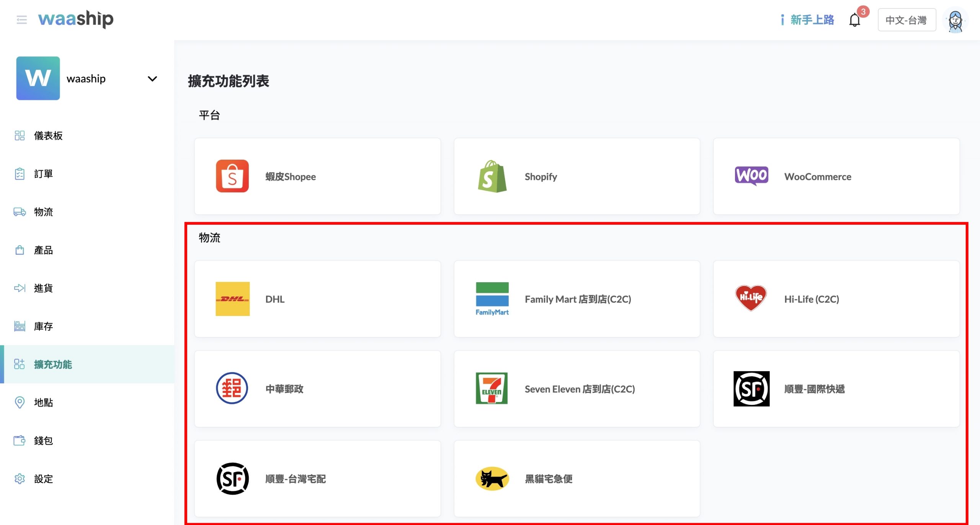
Task: Open the user avatar profile
Action: click(955, 21)
